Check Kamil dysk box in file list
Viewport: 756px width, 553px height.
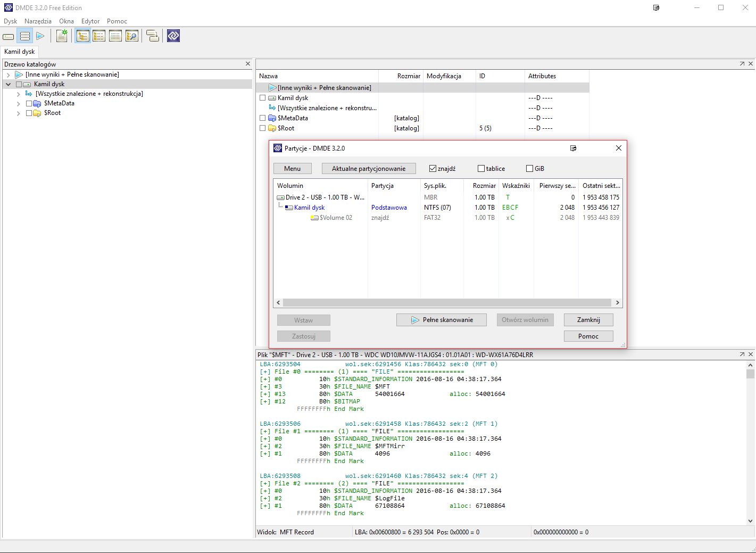click(262, 98)
